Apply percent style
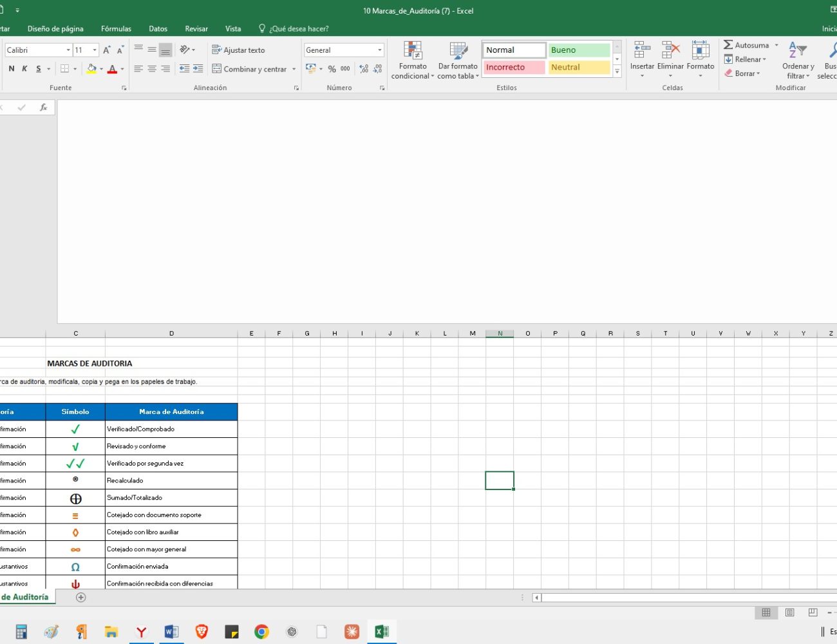 [332, 69]
